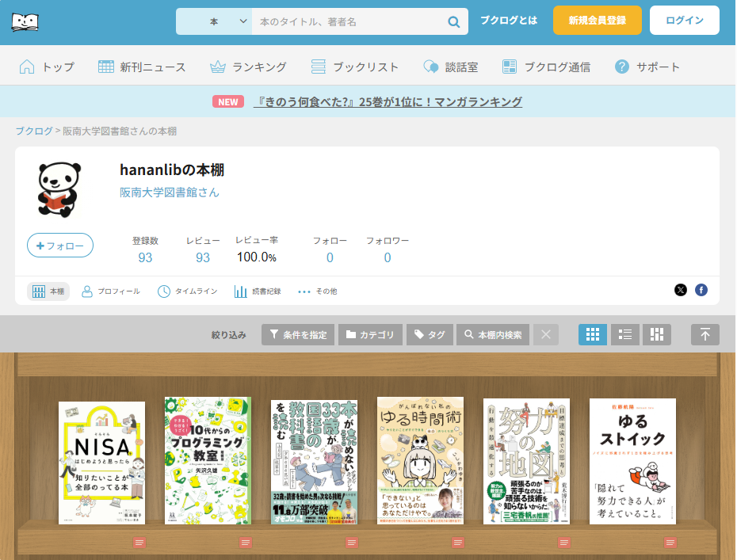Viewport: 737px width, 560px height.
Task: Switch to grid cover view
Action: 593,334
